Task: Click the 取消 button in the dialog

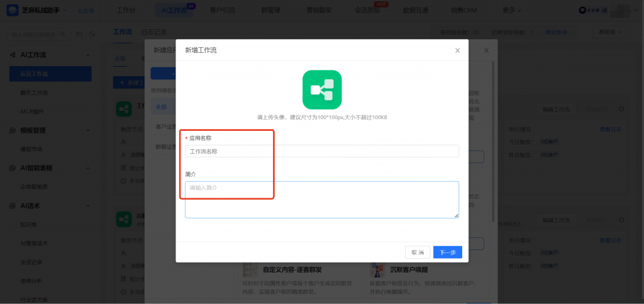Action: (418, 252)
